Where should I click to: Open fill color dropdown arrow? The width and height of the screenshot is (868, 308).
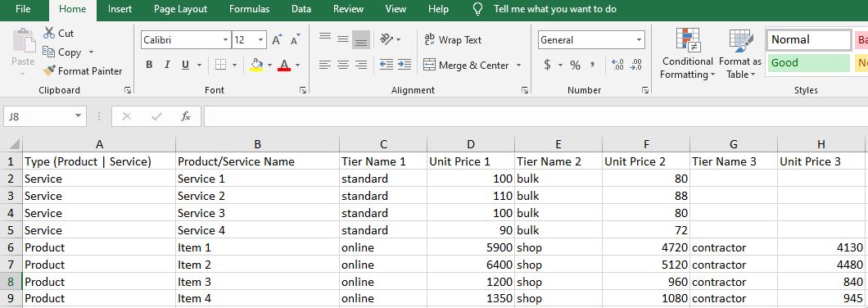269,66
